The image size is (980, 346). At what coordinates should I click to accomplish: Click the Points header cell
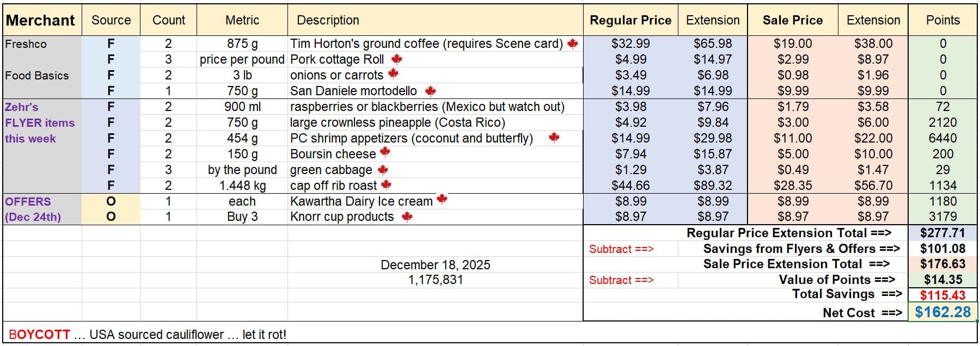coord(942,20)
